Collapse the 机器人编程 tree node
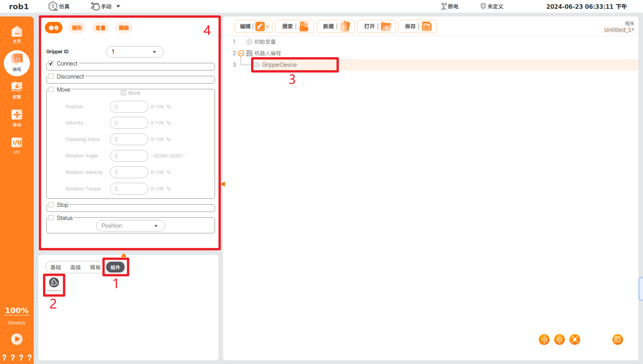Image resolution: width=643 pixels, height=364 pixels. (241, 53)
